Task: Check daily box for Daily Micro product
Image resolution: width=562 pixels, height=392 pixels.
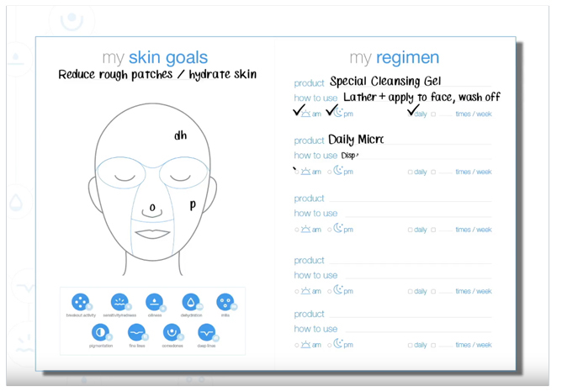Action: pos(410,172)
